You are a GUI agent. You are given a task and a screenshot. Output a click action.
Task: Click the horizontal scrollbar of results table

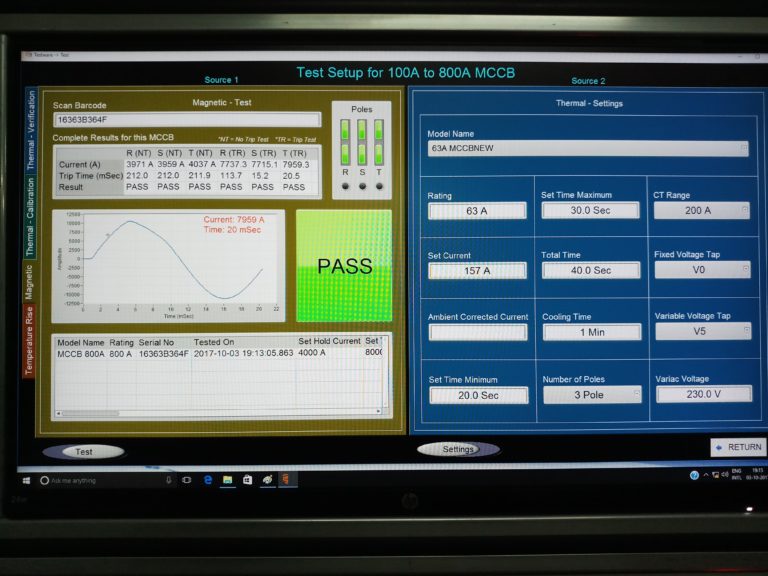coord(218,413)
